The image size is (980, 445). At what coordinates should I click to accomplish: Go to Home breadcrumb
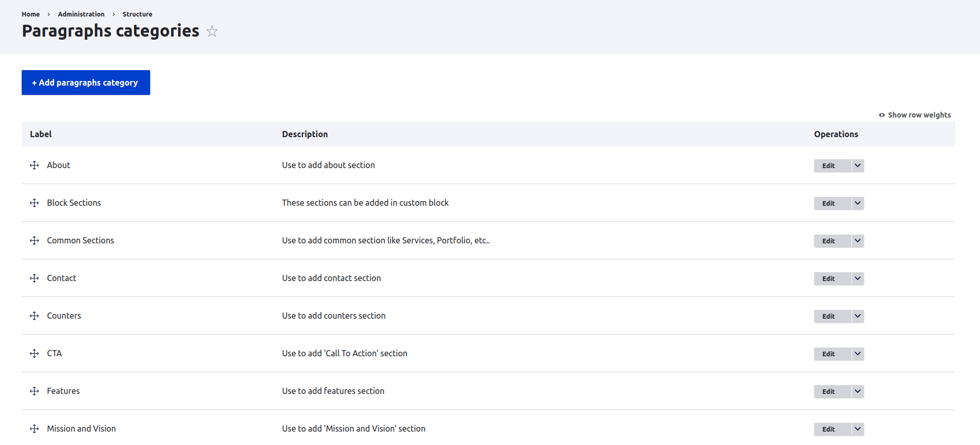[x=30, y=14]
